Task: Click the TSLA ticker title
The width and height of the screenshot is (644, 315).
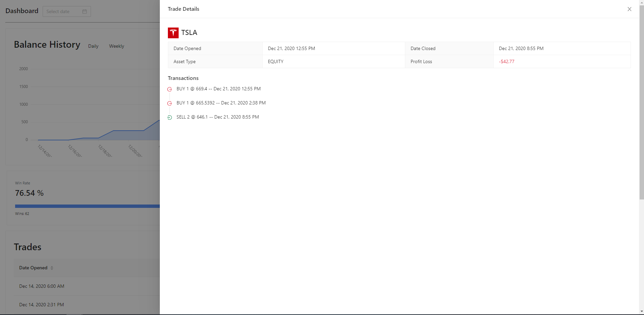Action: pos(189,33)
